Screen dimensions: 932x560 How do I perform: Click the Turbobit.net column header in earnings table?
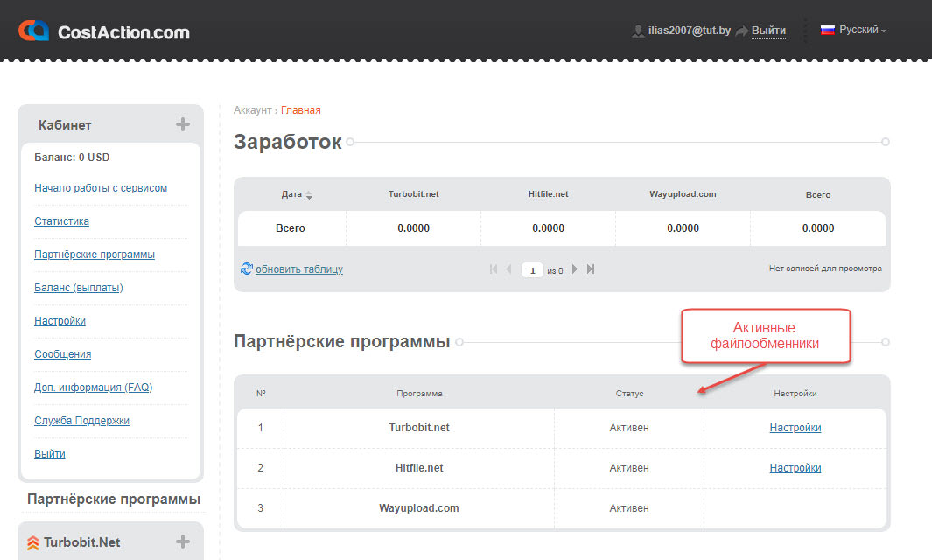point(414,193)
